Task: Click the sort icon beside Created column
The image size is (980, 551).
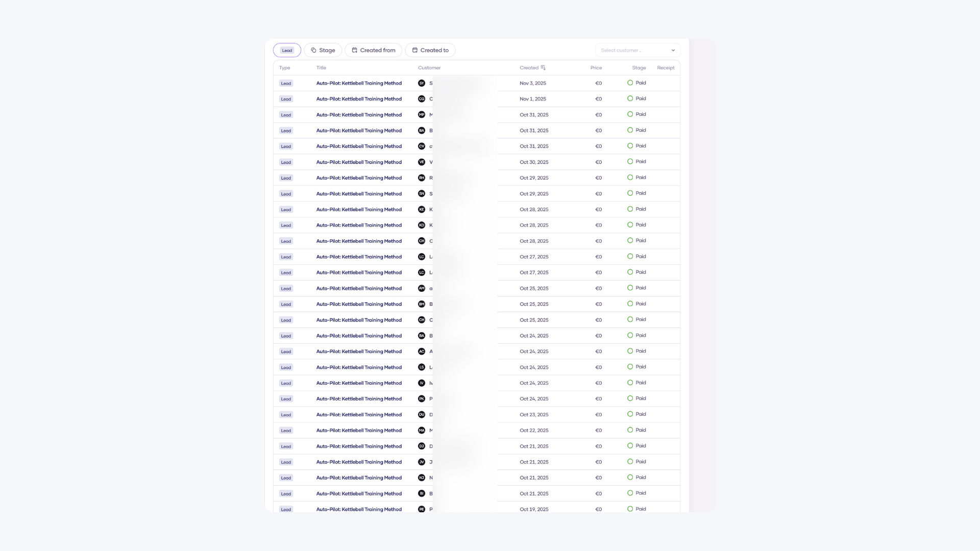Action: [x=543, y=68]
